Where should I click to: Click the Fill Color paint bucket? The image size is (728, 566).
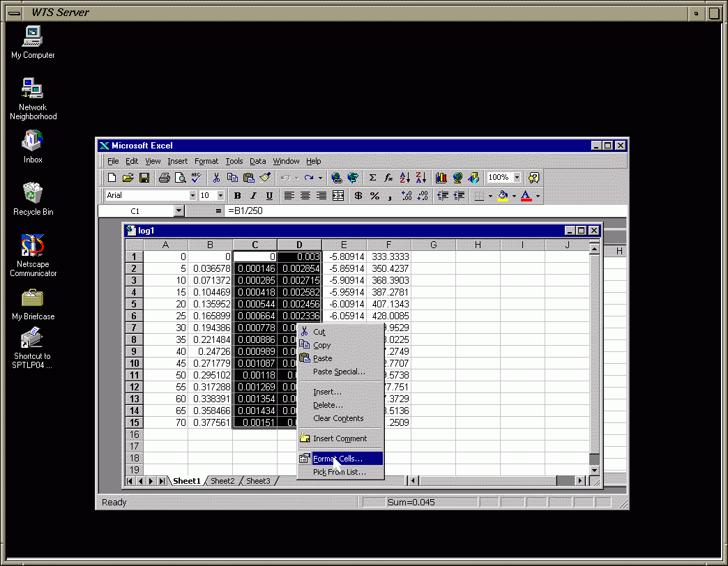(x=503, y=196)
